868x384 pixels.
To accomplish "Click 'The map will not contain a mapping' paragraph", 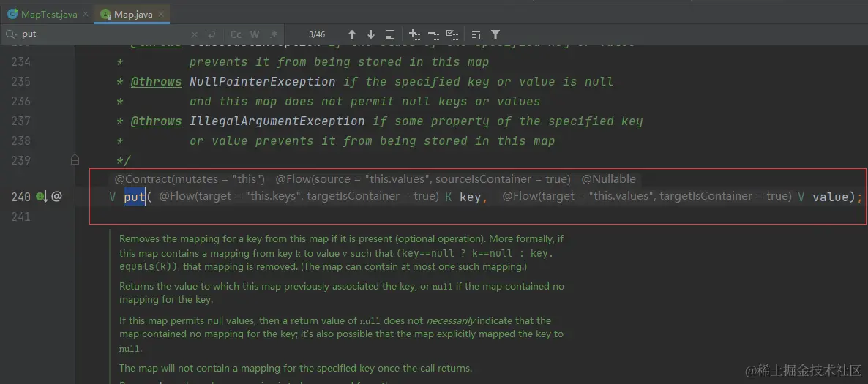I will tap(296, 368).
